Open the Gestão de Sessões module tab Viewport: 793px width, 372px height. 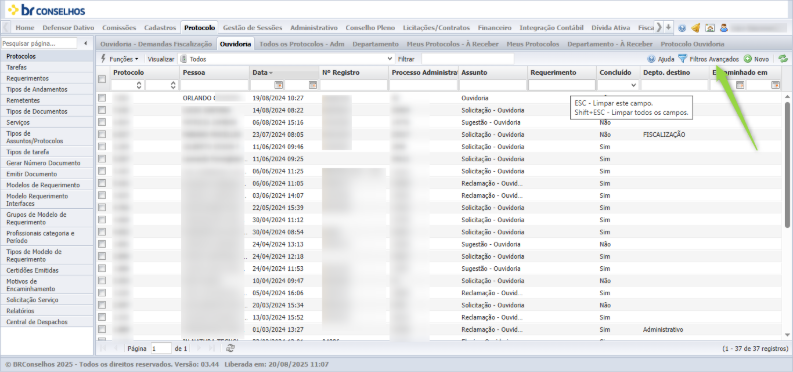[x=252, y=28]
